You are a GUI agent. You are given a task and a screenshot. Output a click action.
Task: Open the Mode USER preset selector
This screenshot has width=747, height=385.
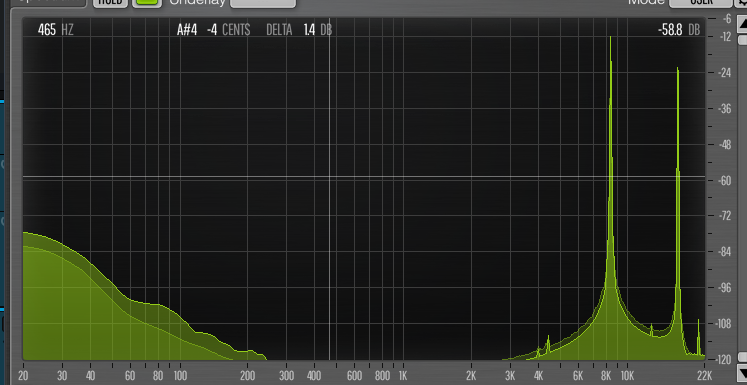click(x=701, y=3)
